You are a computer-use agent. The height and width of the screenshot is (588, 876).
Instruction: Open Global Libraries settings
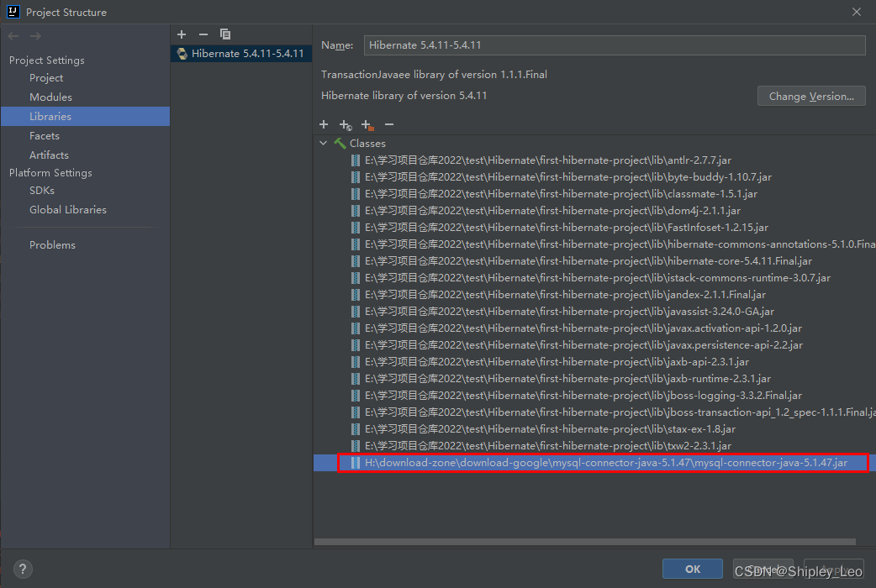coord(68,210)
